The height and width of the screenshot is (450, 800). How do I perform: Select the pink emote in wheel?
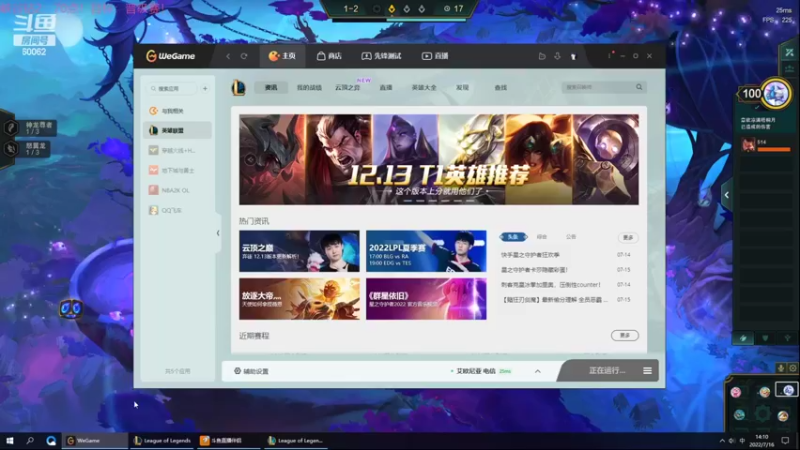point(736,392)
